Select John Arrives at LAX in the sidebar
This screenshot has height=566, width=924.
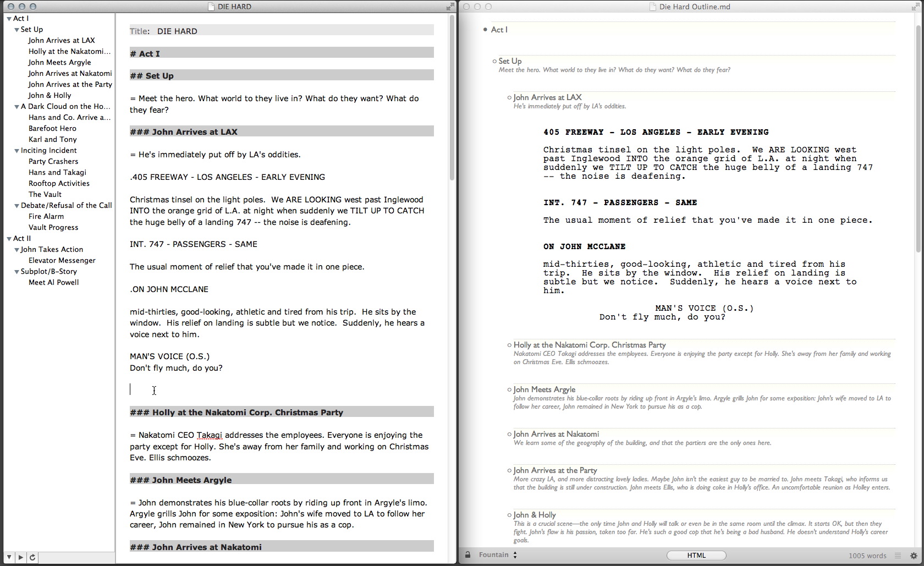[x=62, y=40]
